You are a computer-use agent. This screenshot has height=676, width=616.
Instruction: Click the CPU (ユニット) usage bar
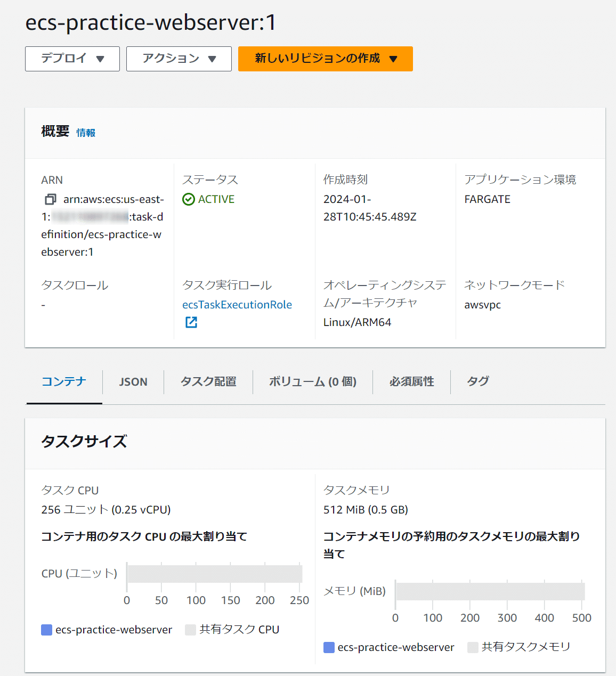click(x=215, y=574)
